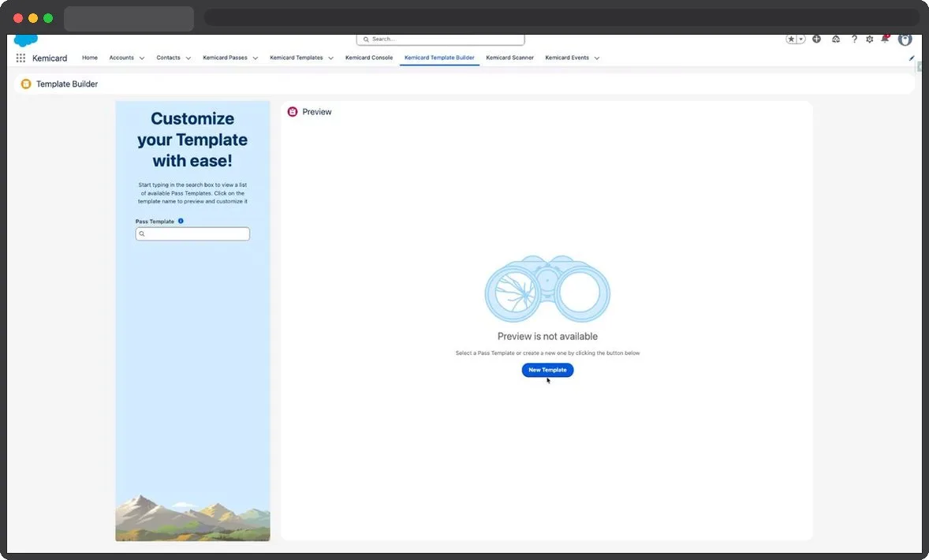The width and height of the screenshot is (929, 560).
Task: Click the Template Builder header icon
Action: 26,84
